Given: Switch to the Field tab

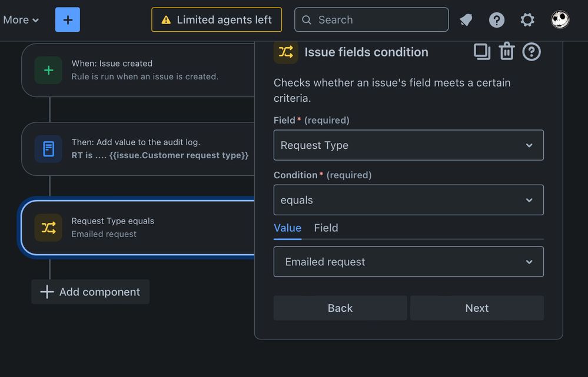Looking at the screenshot, I should coord(326,228).
